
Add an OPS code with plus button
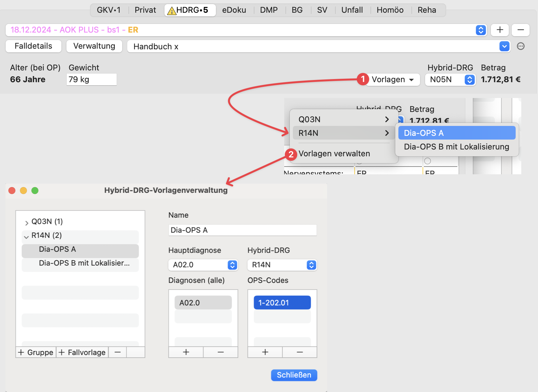pyautogui.click(x=265, y=352)
